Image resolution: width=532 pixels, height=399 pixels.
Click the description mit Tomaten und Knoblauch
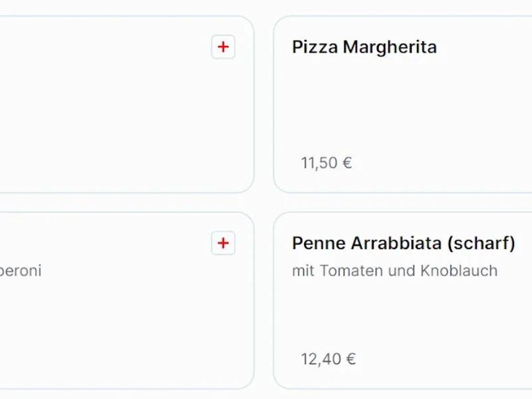click(394, 271)
